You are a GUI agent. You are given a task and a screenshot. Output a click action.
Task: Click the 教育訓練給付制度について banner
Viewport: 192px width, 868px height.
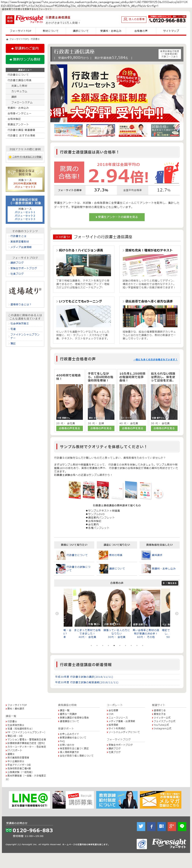click(117, 800)
